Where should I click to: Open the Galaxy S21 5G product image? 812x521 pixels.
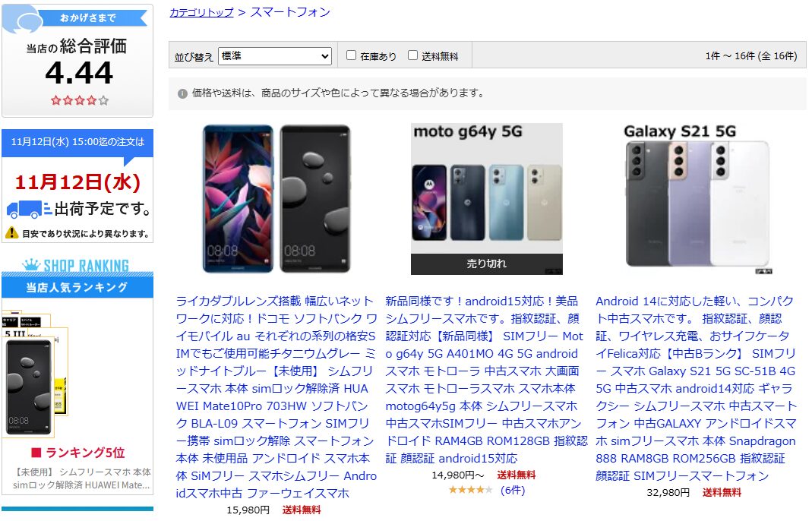(x=697, y=198)
